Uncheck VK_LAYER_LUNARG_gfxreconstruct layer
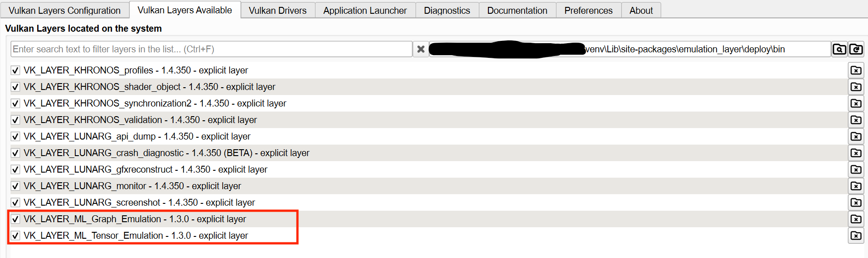868x258 pixels. tap(16, 169)
